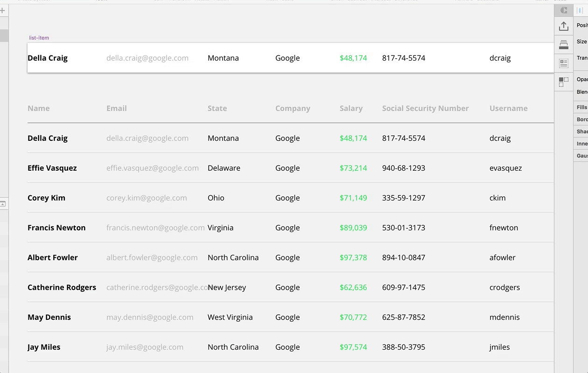Click the Social Security Number column header

click(x=426, y=109)
